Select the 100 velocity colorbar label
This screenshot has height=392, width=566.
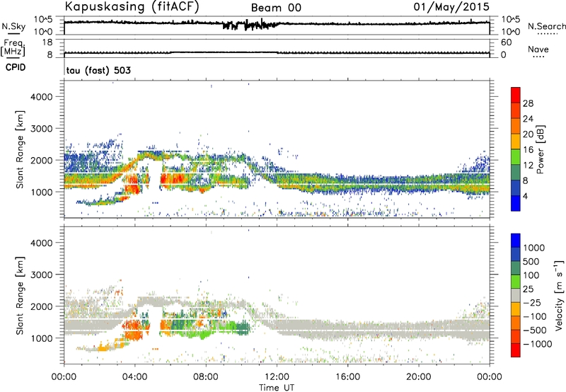click(531, 275)
